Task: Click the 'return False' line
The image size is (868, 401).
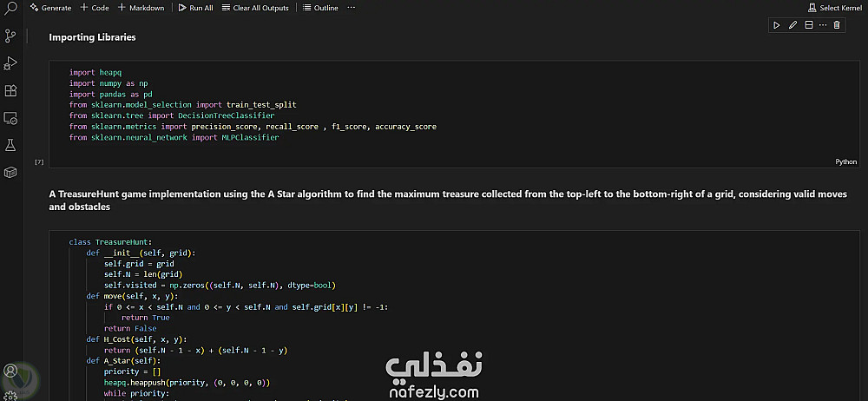Action: 130,328
